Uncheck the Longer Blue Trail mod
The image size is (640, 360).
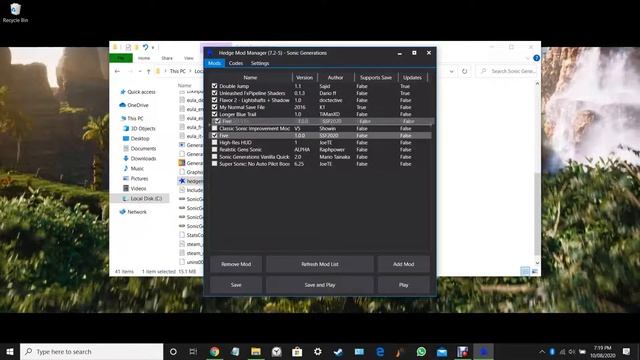[x=215, y=114]
